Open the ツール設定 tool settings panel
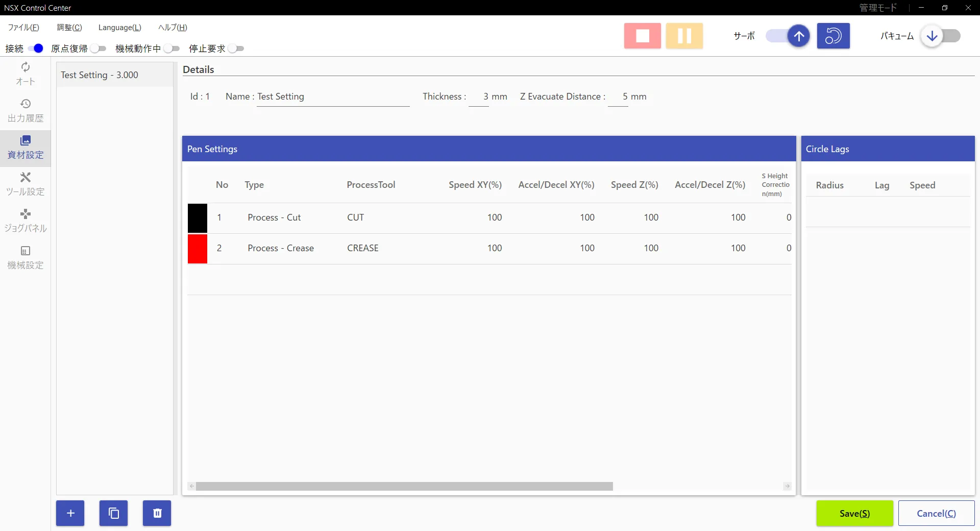This screenshot has height=531, width=980. [26, 185]
